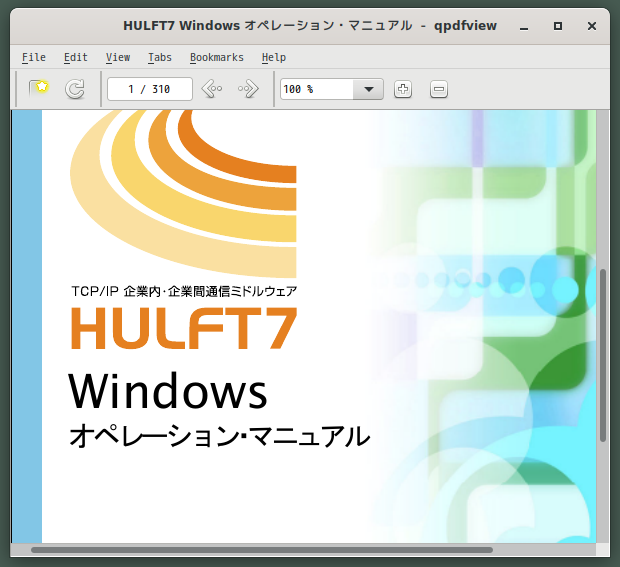Zoom out with the minus button

tap(439, 89)
